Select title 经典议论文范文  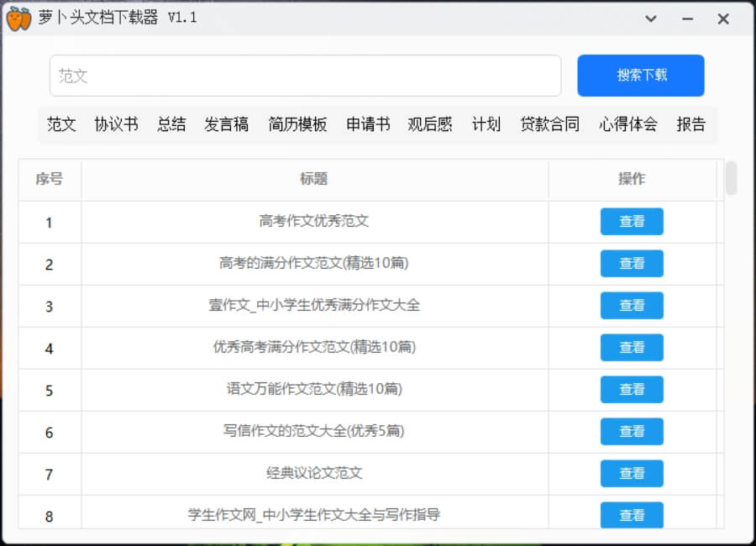(x=314, y=473)
